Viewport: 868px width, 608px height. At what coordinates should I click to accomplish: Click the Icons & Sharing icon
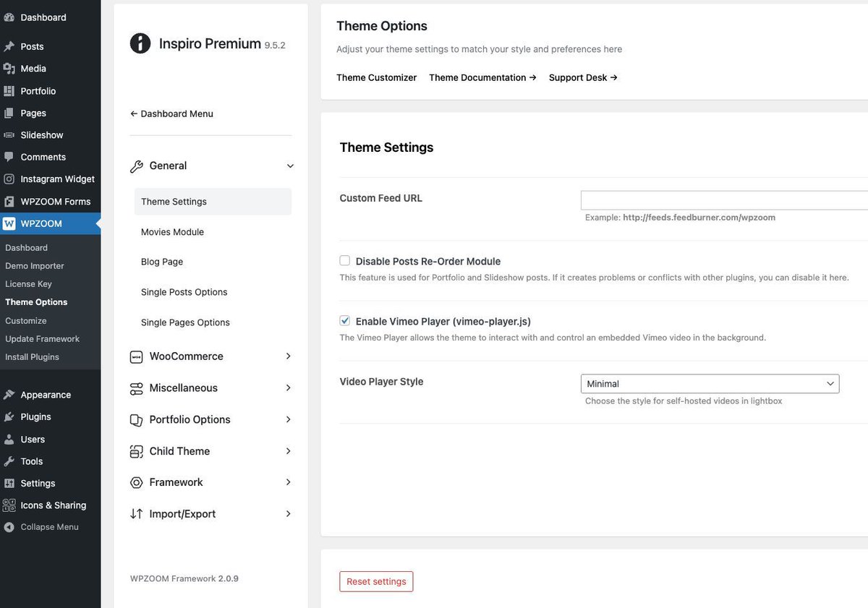[x=9, y=505]
